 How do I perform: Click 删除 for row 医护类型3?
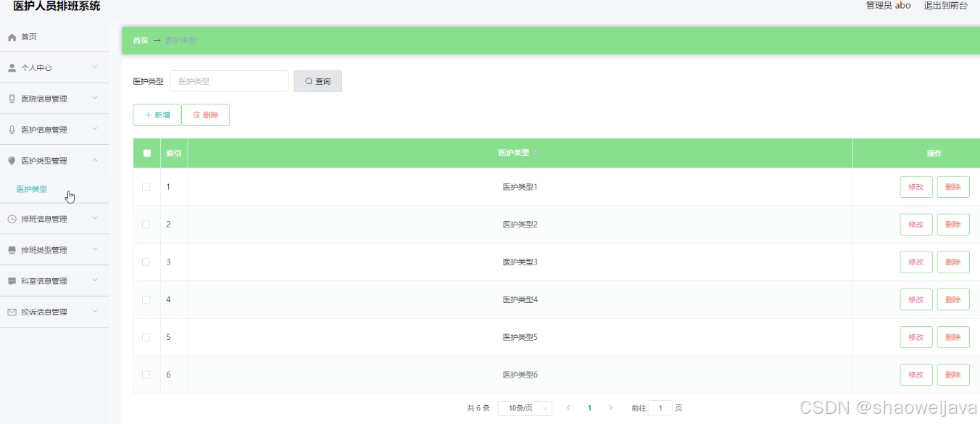[953, 262]
